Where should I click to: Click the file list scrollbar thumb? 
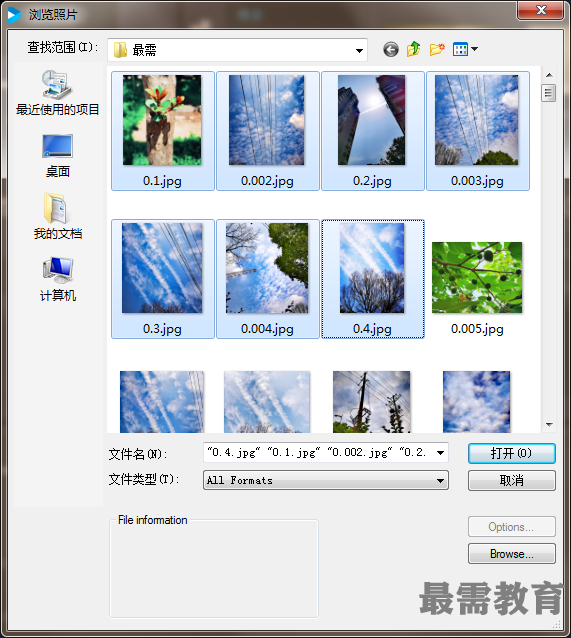coord(549,93)
